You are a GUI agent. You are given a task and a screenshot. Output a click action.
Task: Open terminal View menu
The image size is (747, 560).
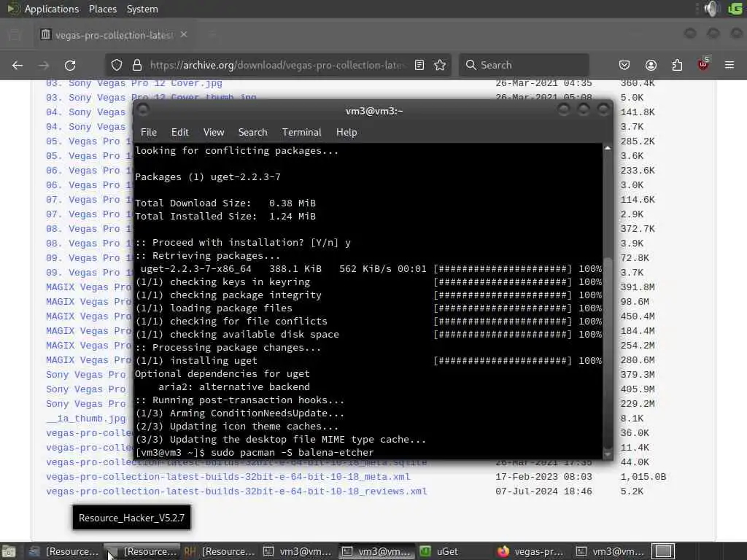(x=214, y=133)
